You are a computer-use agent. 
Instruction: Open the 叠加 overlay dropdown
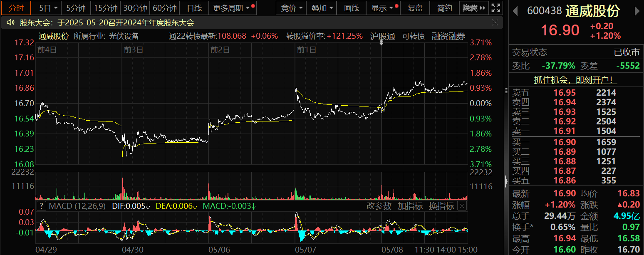pyautogui.click(x=322, y=8)
